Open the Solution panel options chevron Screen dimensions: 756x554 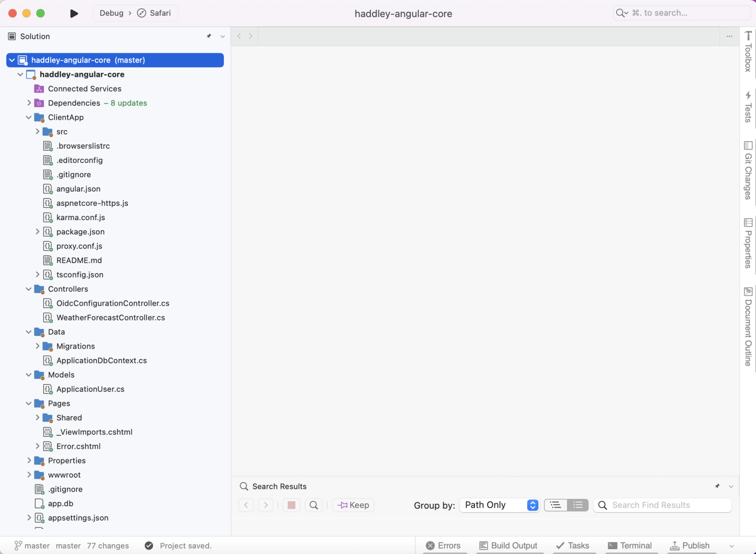222,36
